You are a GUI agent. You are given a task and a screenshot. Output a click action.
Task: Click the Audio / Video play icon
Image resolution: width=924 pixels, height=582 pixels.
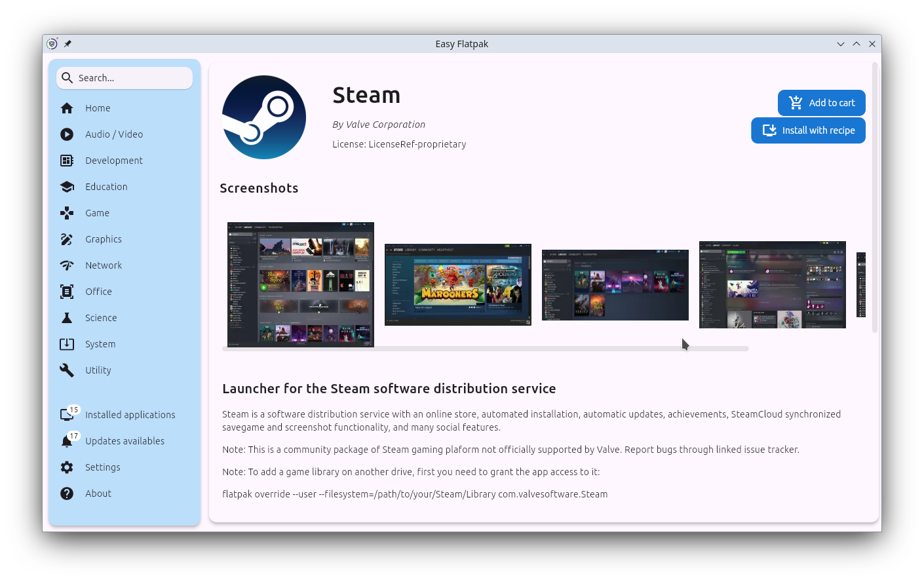67,134
